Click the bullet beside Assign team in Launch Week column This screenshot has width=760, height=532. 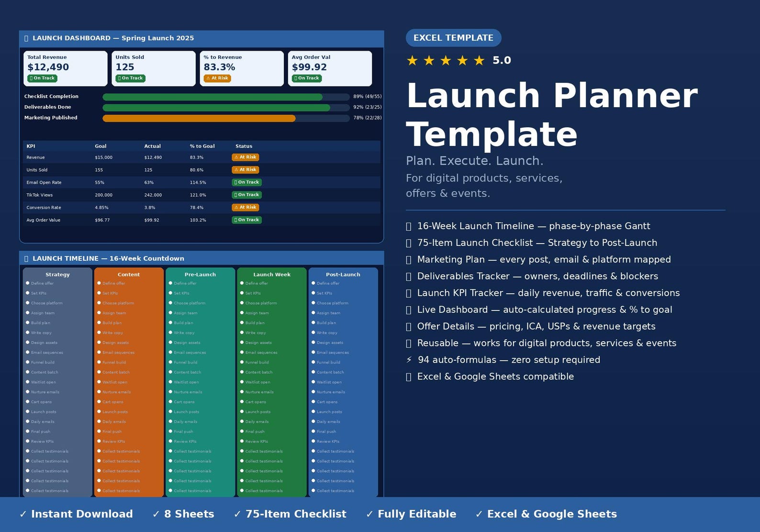click(x=242, y=313)
